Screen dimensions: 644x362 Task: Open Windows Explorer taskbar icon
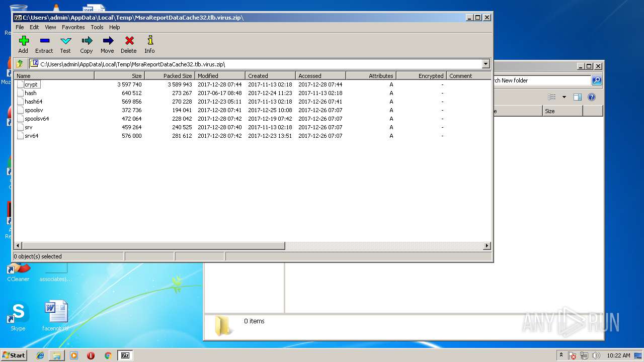[x=57, y=355]
